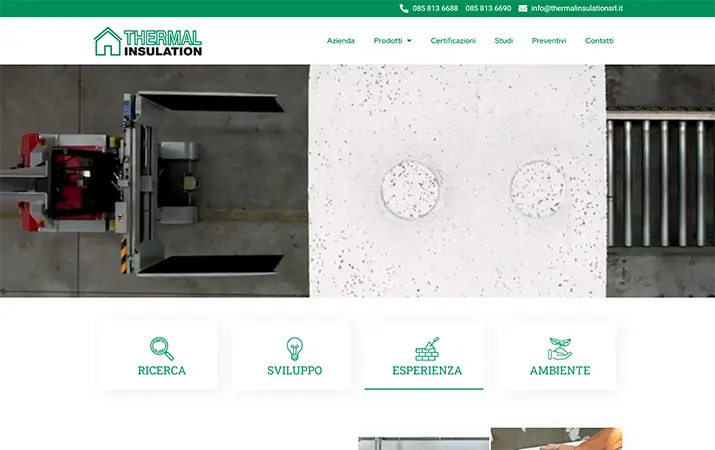Open the Certificazioni menu item

pyautogui.click(x=453, y=41)
